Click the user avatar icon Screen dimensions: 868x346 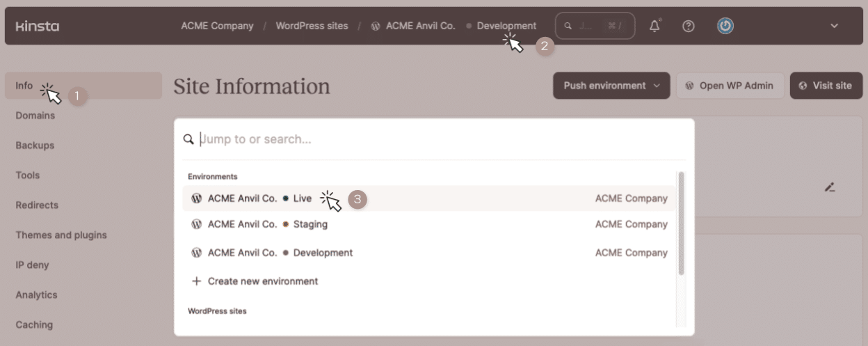click(x=725, y=26)
